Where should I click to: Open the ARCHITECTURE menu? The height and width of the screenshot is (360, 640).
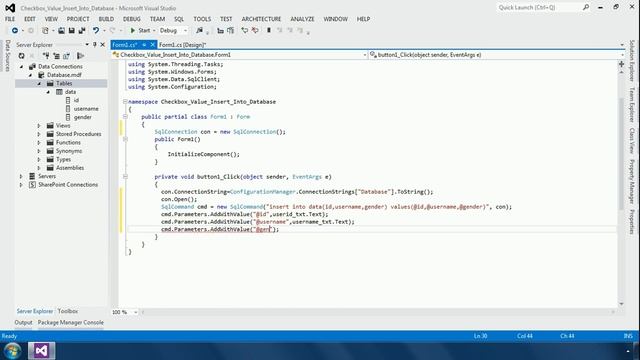coord(261,19)
